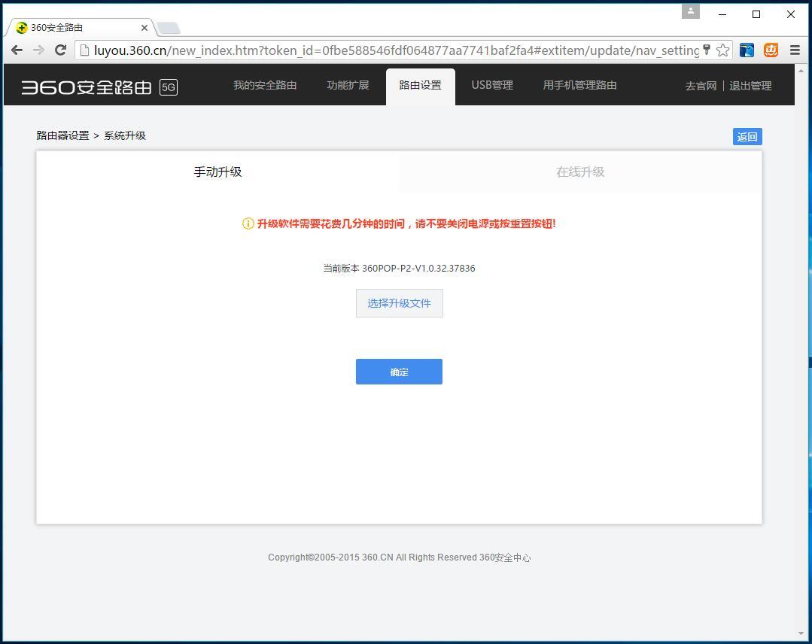
Task: Click the browser forward arrow
Action: click(39, 50)
